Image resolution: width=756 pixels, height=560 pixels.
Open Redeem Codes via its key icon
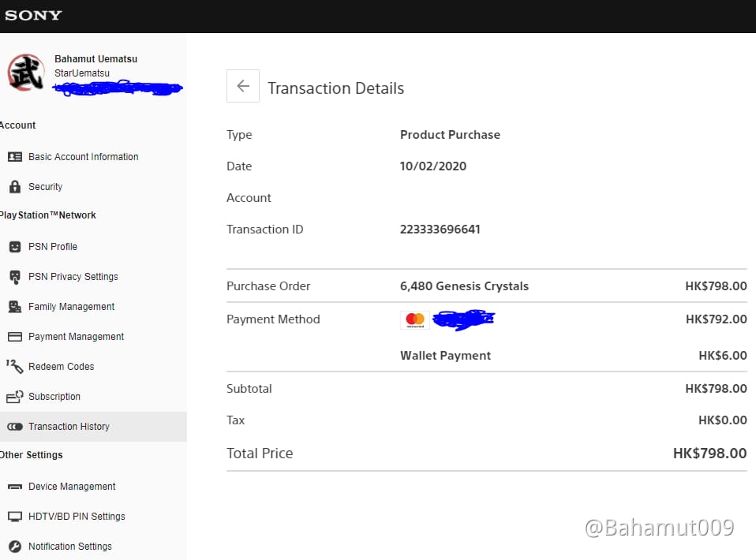tap(16, 366)
